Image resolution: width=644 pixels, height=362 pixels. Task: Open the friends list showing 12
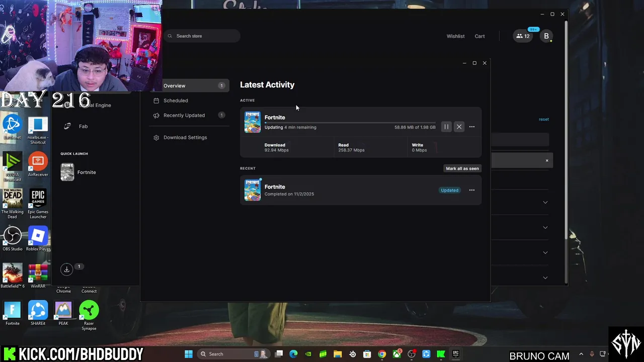click(x=523, y=36)
